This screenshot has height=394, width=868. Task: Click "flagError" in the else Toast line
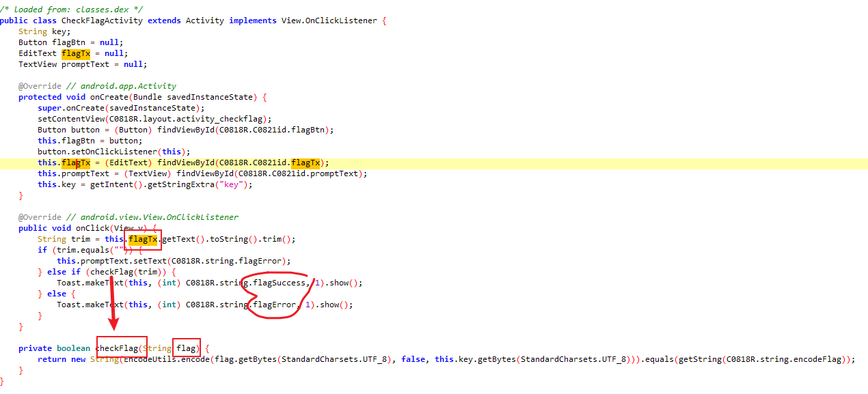274,305
